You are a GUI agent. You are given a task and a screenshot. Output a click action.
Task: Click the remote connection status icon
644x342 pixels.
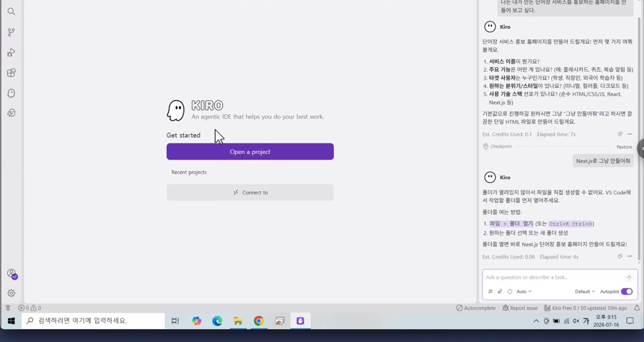[8, 308]
